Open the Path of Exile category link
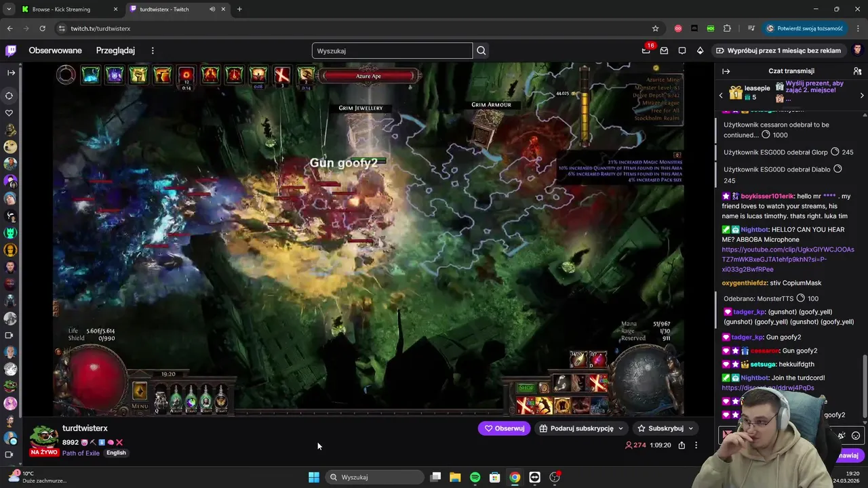This screenshot has width=868, height=488. (x=81, y=453)
